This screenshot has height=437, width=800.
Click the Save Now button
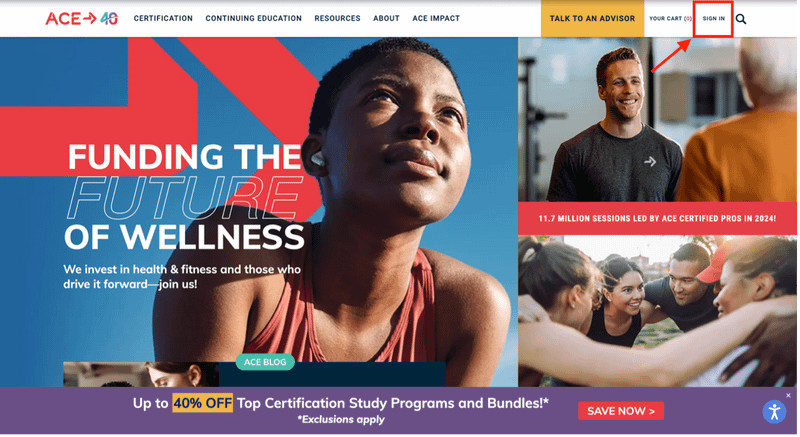(622, 412)
